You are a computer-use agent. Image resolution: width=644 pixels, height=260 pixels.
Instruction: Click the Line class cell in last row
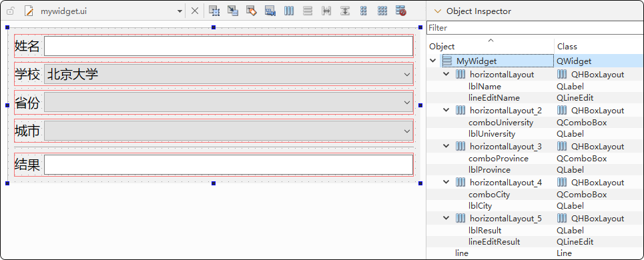coord(565,253)
